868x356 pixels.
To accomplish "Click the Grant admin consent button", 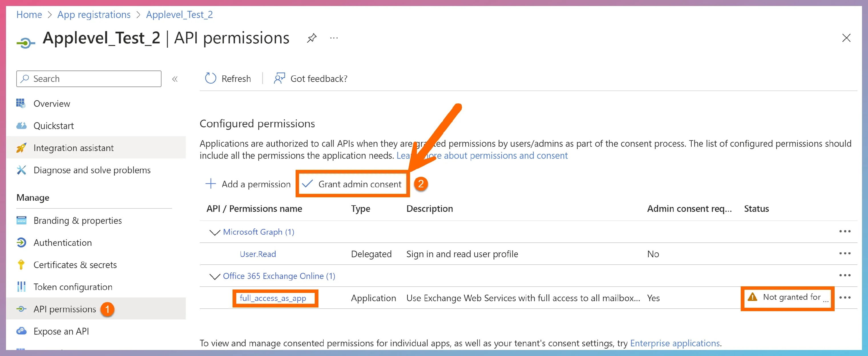I will tap(352, 184).
